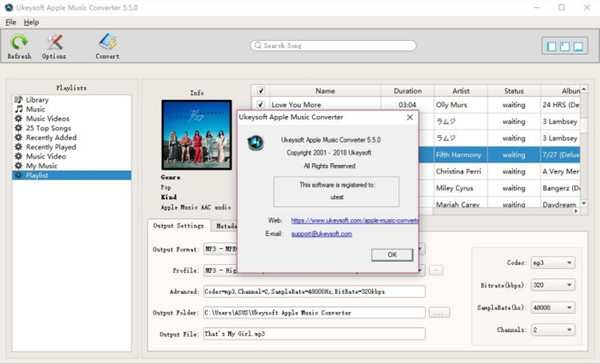Sort by the Duration column header
This screenshot has height=364, width=600.
(x=408, y=91)
